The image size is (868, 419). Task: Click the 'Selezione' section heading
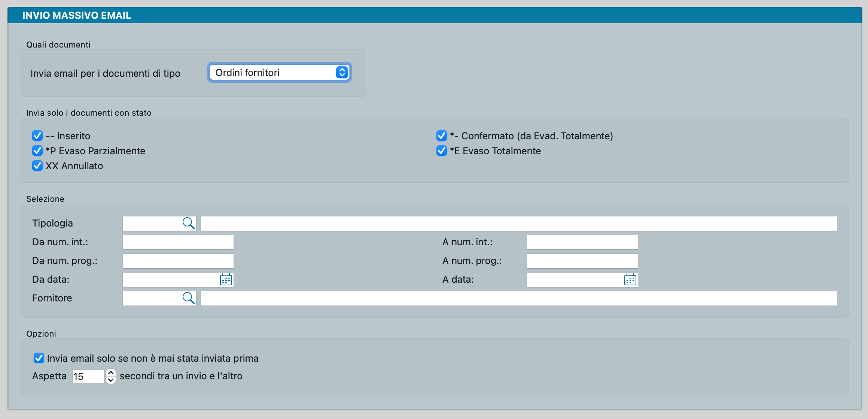tap(45, 199)
